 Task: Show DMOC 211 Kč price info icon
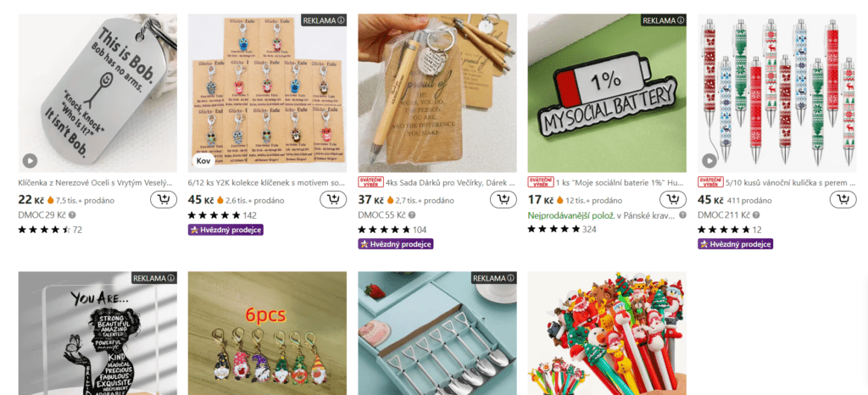click(756, 214)
